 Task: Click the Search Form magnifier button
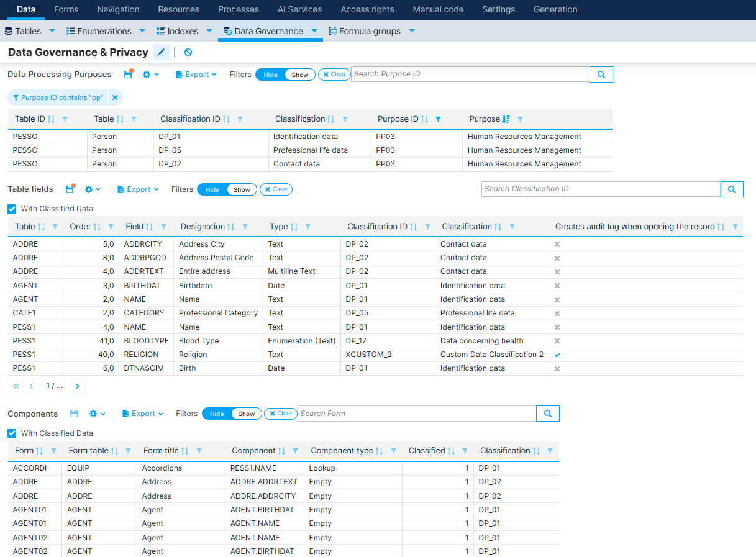pyautogui.click(x=548, y=414)
